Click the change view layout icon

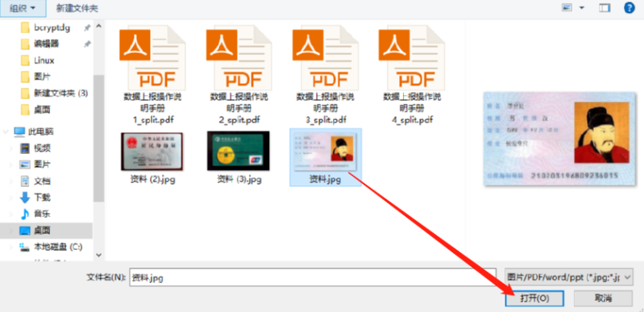(x=567, y=8)
